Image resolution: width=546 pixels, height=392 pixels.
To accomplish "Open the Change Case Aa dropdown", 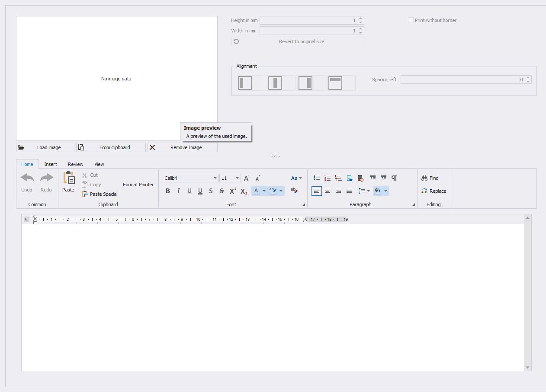I will pyautogui.click(x=296, y=178).
